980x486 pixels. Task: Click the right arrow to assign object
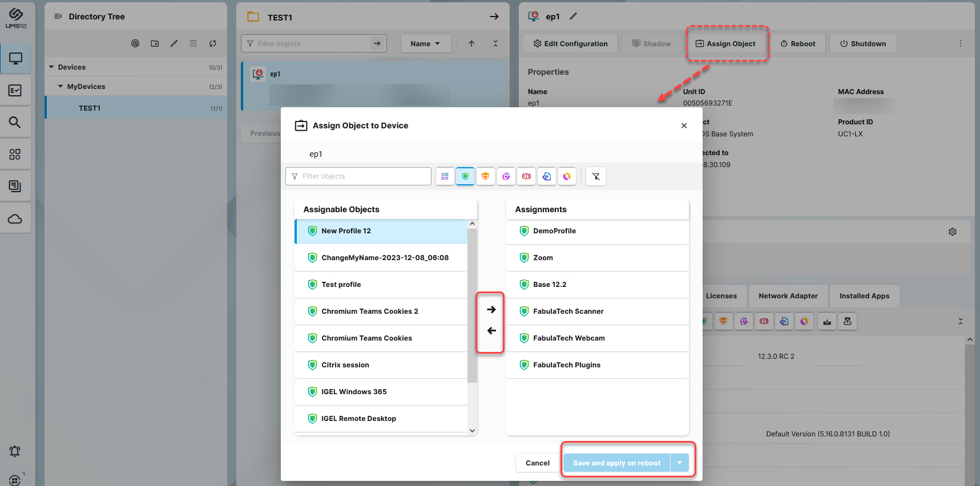[x=491, y=310]
